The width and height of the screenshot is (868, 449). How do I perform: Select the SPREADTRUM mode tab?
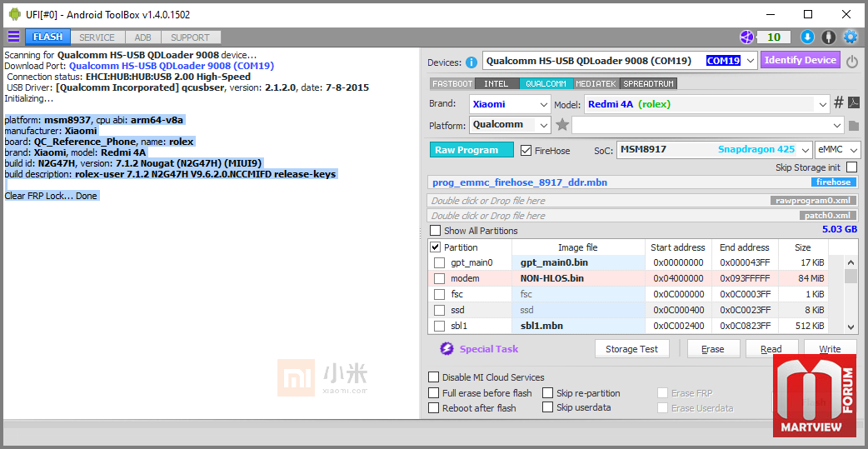click(x=649, y=83)
